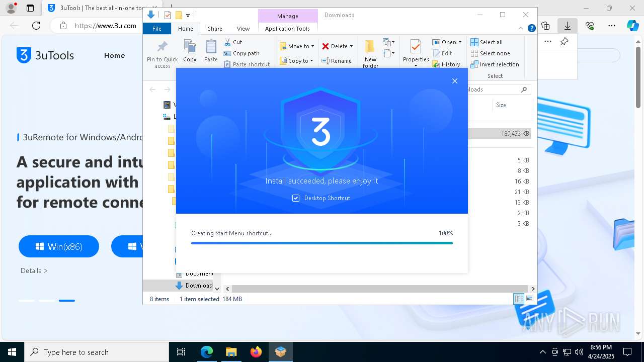The height and width of the screenshot is (362, 644).
Task: Pin the Edge downloads panel
Action: (x=564, y=42)
